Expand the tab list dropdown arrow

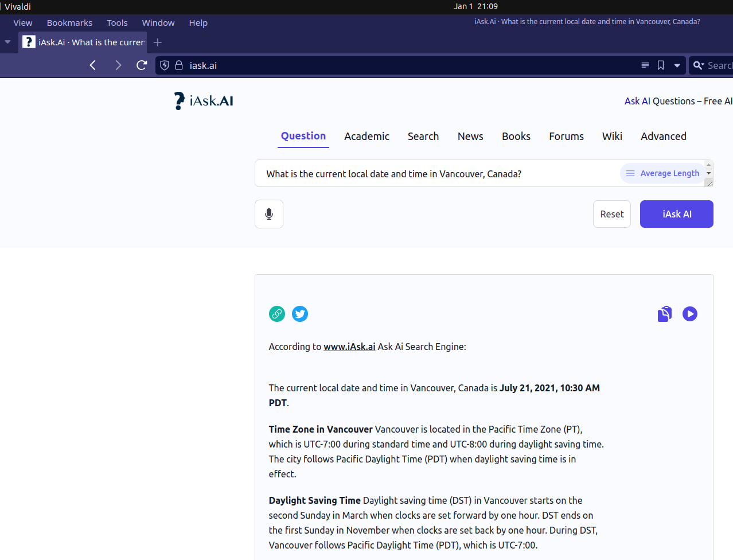coord(7,42)
